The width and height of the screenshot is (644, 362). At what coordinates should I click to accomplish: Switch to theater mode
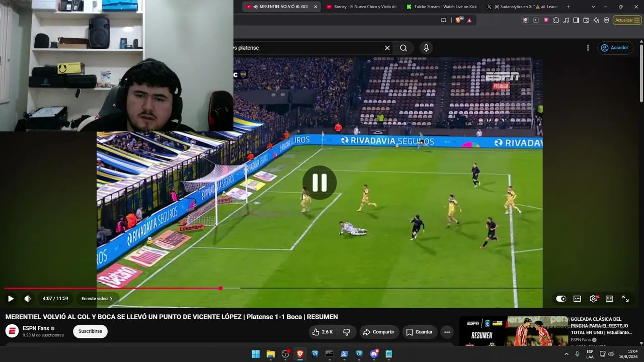(609, 299)
